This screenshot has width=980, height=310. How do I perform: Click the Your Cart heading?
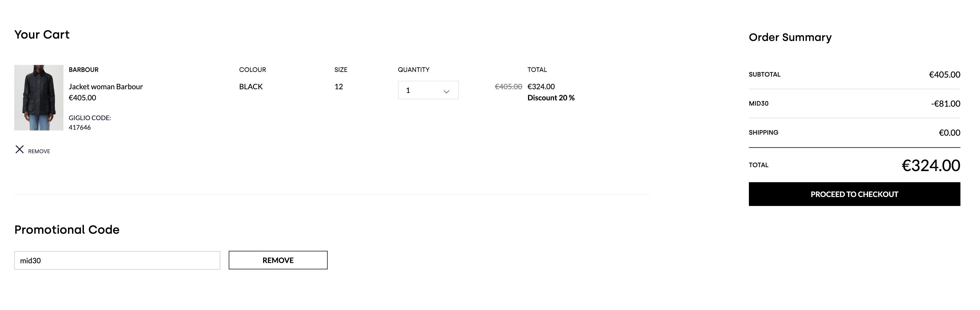tap(42, 35)
